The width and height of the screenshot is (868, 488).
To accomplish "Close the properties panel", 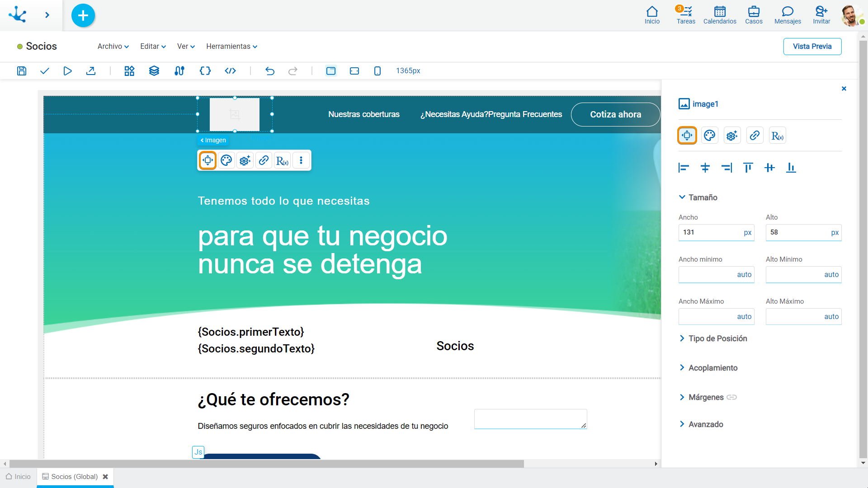I will [x=844, y=89].
